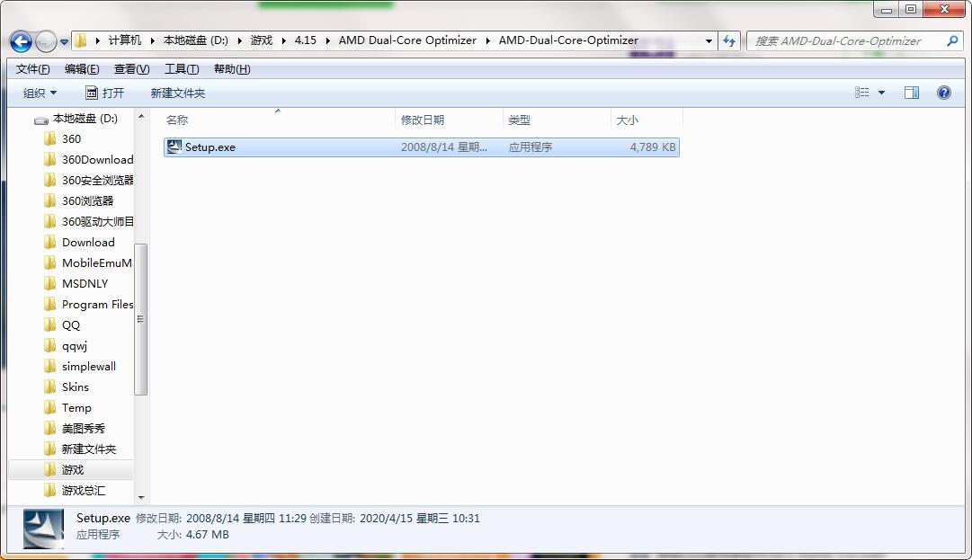Change view with the view icon
Image resolution: width=972 pixels, height=560 pixels.
861,93
